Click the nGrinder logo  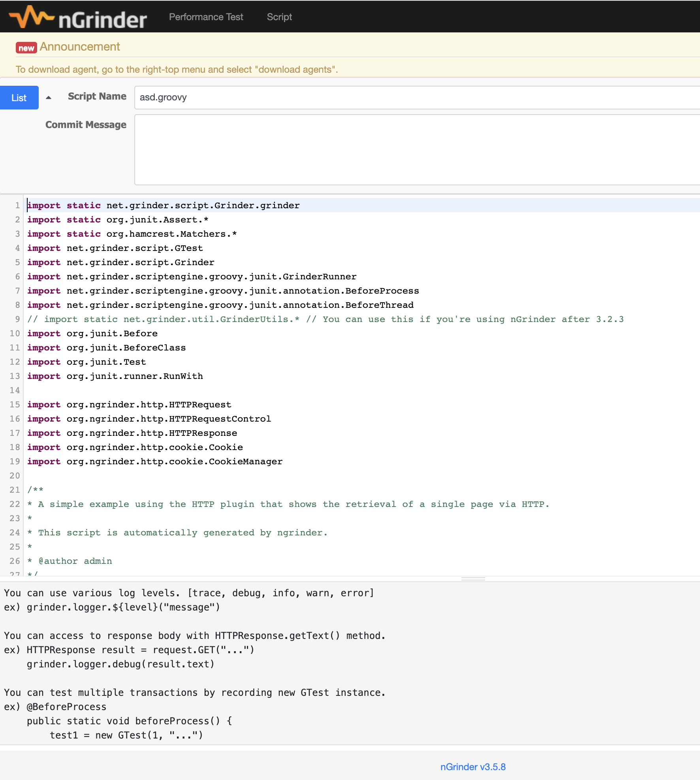click(x=78, y=17)
